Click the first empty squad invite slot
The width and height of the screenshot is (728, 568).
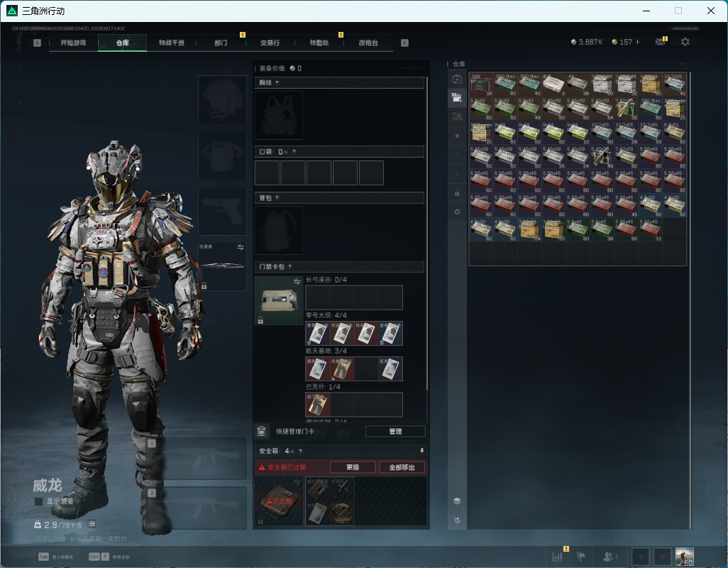coord(640,557)
